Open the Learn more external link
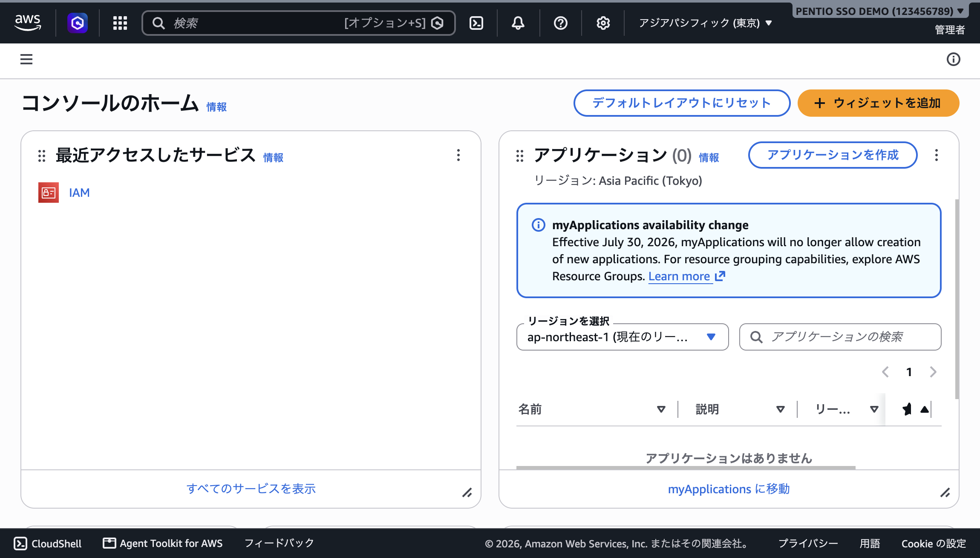The width and height of the screenshot is (980, 558). [686, 276]
